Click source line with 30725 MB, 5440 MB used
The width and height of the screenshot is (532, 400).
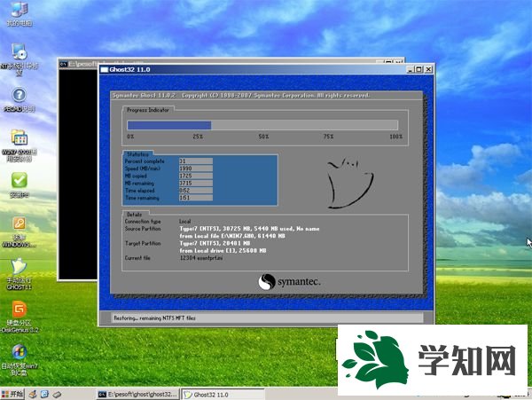[249, 229]
